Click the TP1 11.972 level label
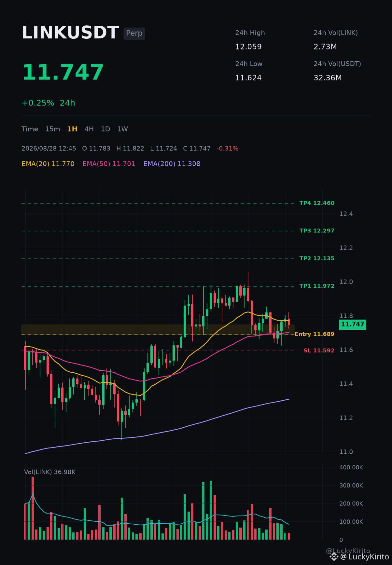This screenshot has width=392, height=565. [317, 286]
